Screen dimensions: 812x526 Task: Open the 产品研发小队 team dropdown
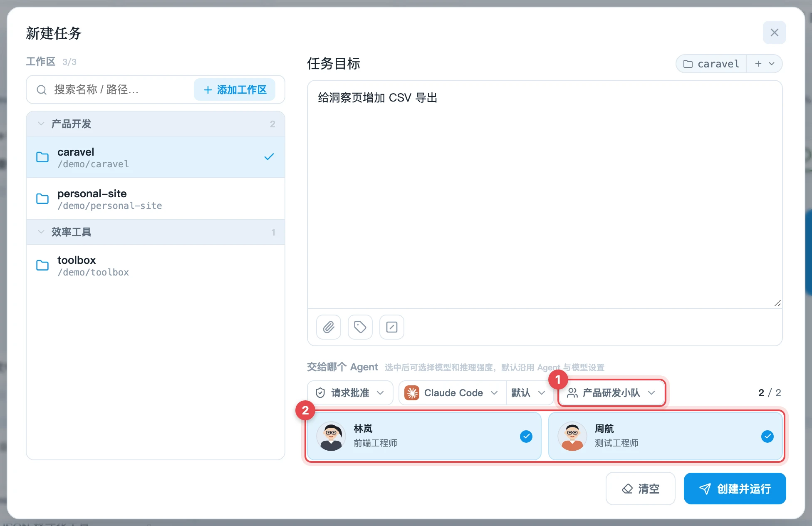pyautogui.click(x=611, y=393)
